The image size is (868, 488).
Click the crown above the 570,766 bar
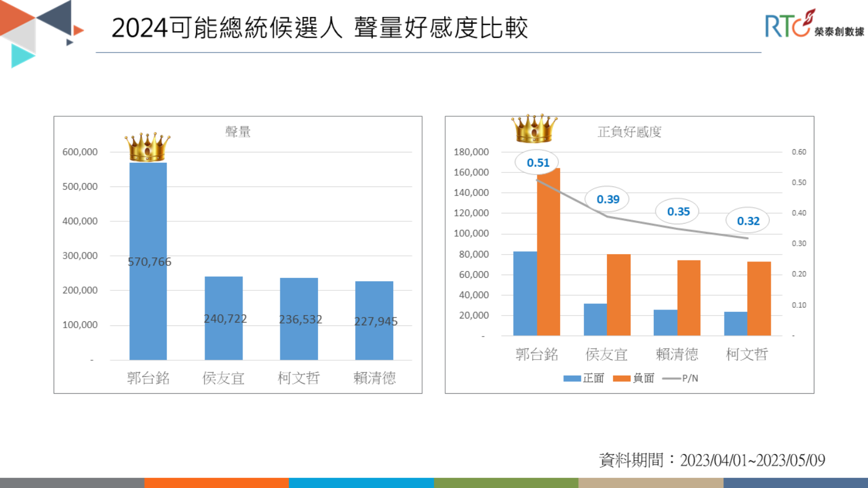[147, 147]
